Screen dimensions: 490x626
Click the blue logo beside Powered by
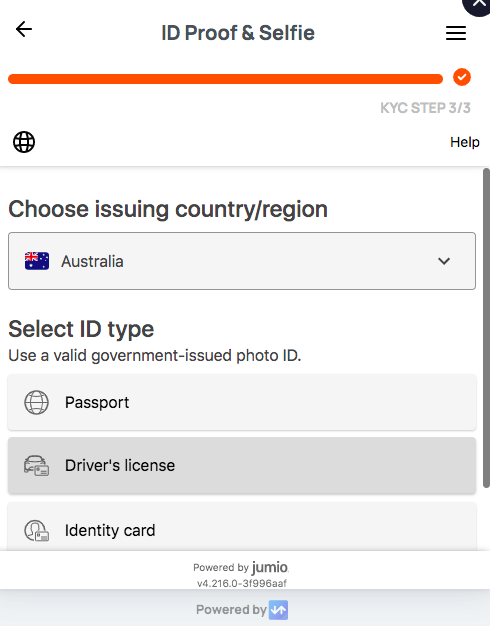[278, 610]
